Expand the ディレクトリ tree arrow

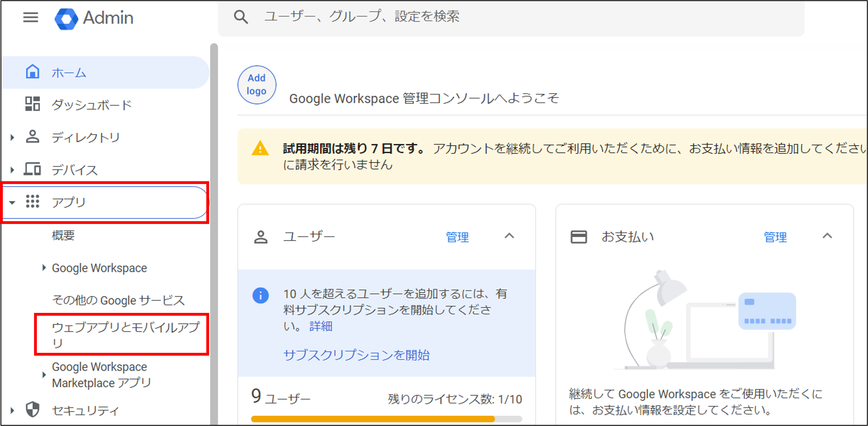click(12, 137)
